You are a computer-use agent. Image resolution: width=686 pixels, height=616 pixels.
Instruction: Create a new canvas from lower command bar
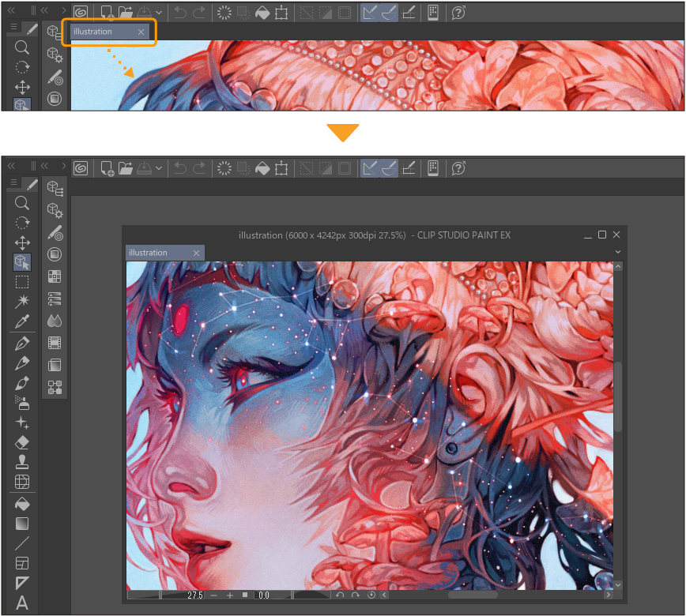click(107, 168)
